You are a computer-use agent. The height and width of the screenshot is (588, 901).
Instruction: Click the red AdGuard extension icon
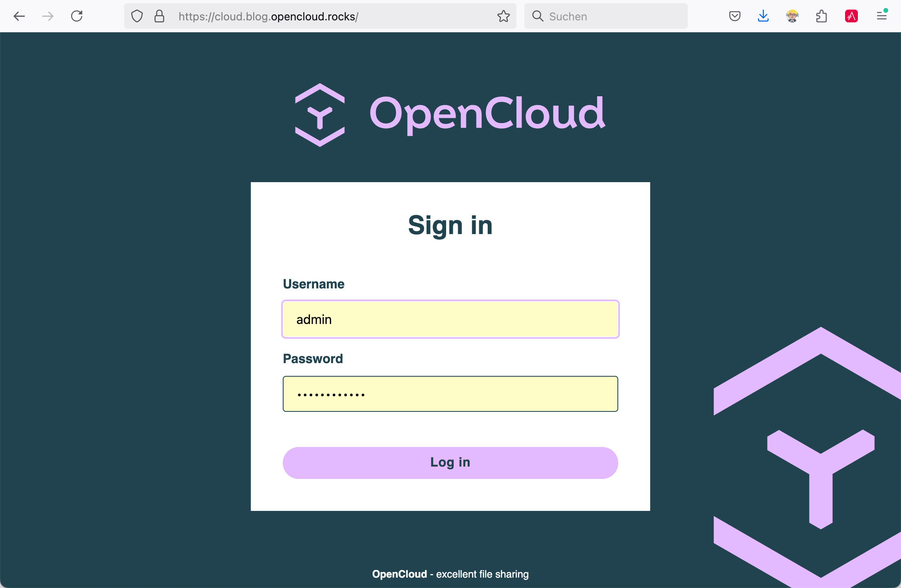pyautogui.click(x=851, y=16)
